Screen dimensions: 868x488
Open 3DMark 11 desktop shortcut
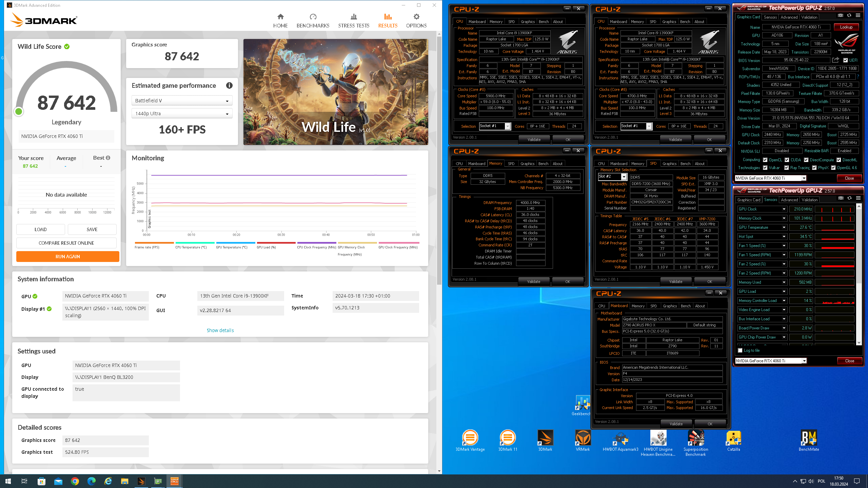click(x=508, y=440)
